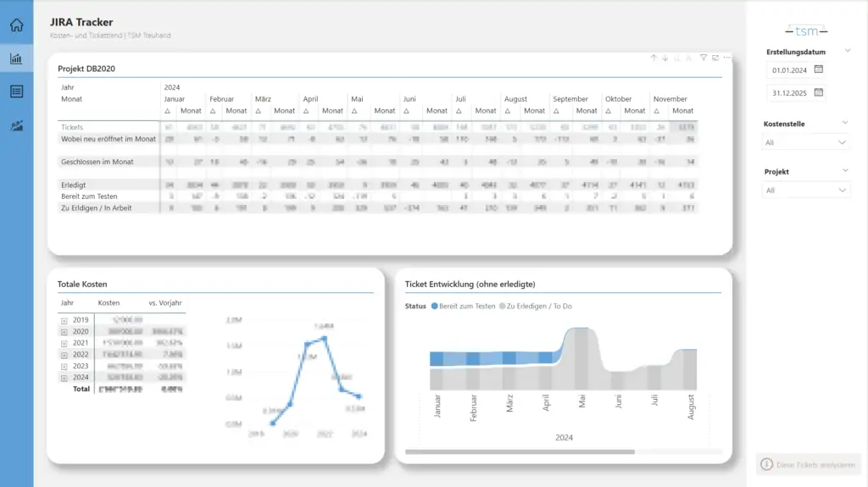This screenshot has width=868, height=487.
Task: Select the April column header in the matrix
Action: click(x=310, y=99)
